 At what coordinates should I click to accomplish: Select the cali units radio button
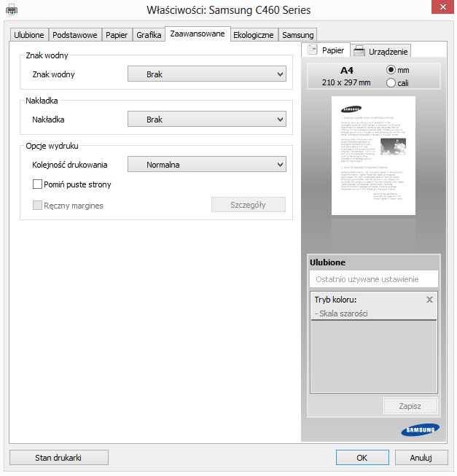391,82
